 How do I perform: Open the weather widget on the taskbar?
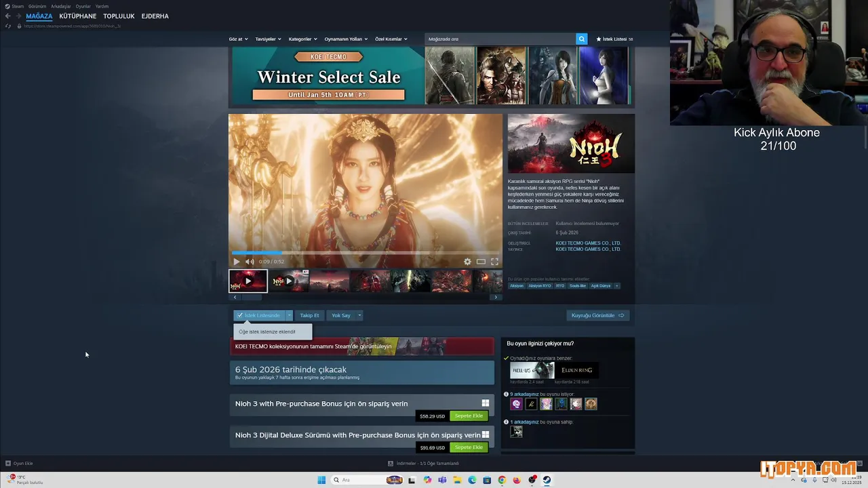coord(25,480)
